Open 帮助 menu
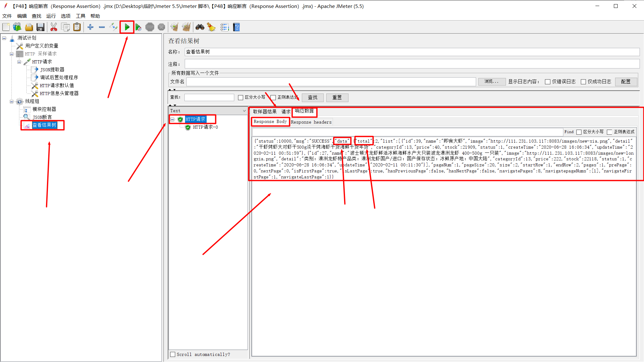The height and width of the screenshot is (362, 644). pos(95,16)
